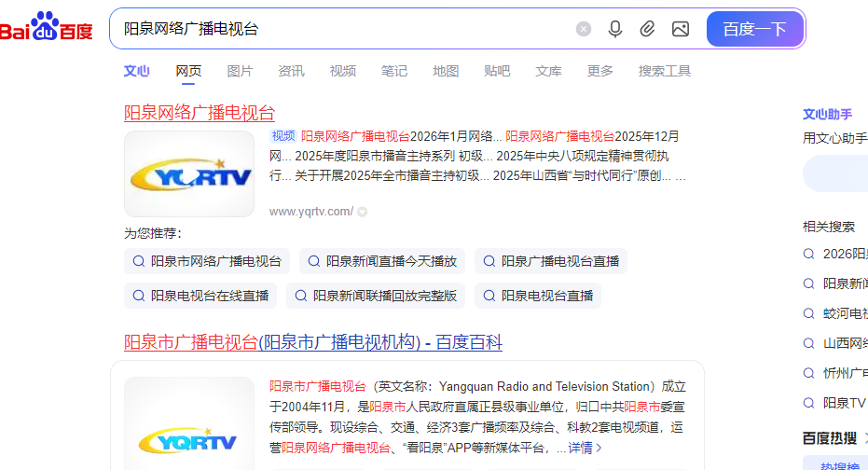Click the Baidu logo
868x470 pixels.
tap(47, 29)
